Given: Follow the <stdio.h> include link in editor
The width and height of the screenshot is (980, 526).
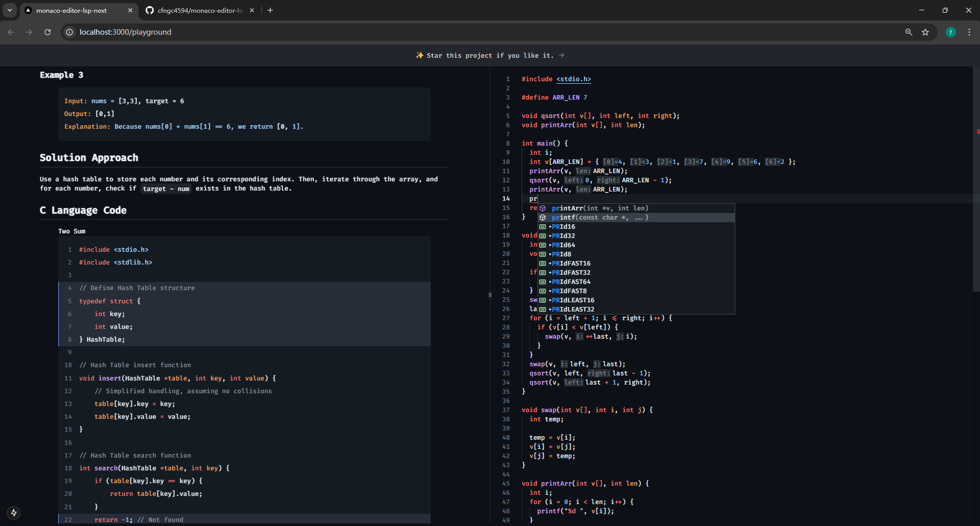Looking at the screenshot, I should [x=573, y=79].
